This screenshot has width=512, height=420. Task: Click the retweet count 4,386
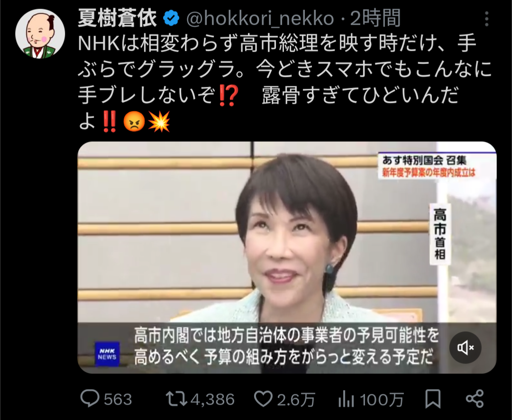pos(212,399)
